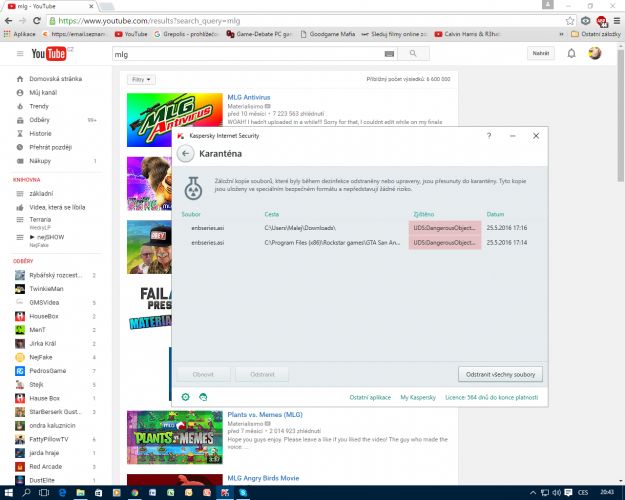
Task: Expand Filtry dropdown on results page
Action: pyautogui.click(x=141, y=80)
